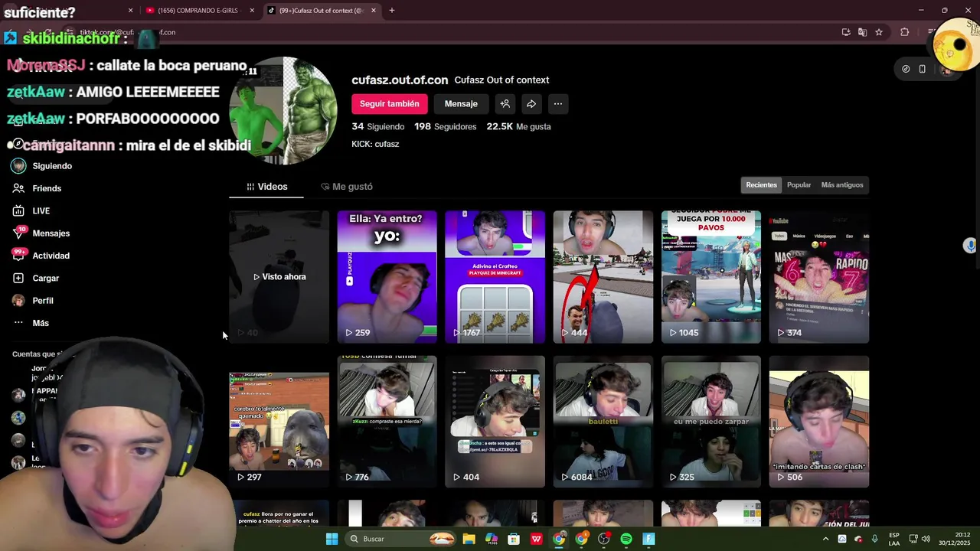Open the video with 404 views
Viewport: 980px width, 551px height.
pyautogui.click(x=495, y=422)
